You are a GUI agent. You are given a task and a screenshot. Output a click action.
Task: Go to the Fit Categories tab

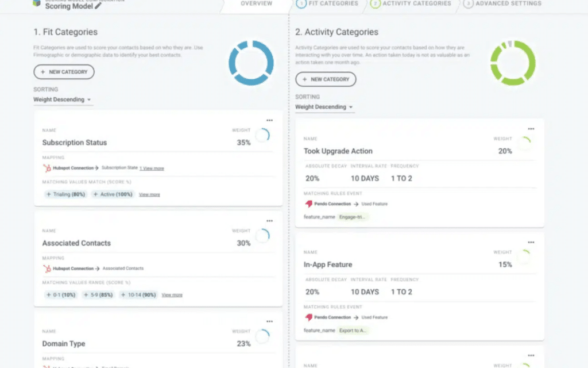tap(327, 4)
